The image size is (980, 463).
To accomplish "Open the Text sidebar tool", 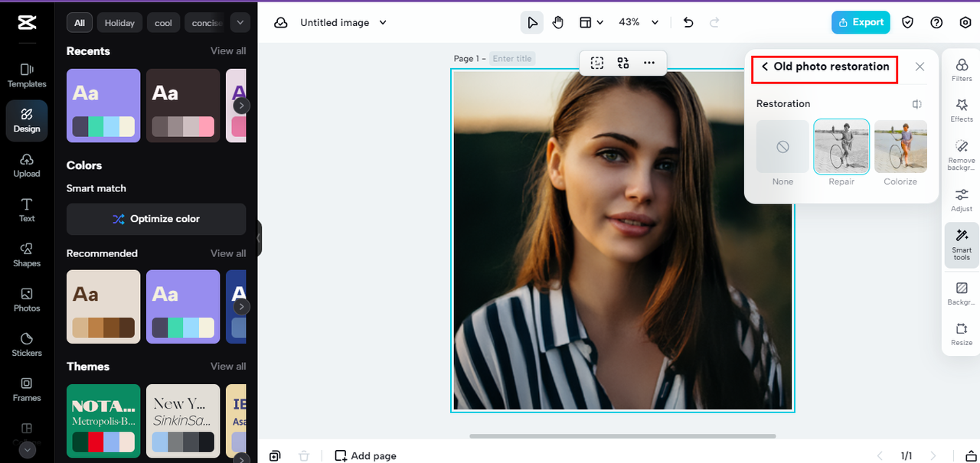I will click(27, 210).
